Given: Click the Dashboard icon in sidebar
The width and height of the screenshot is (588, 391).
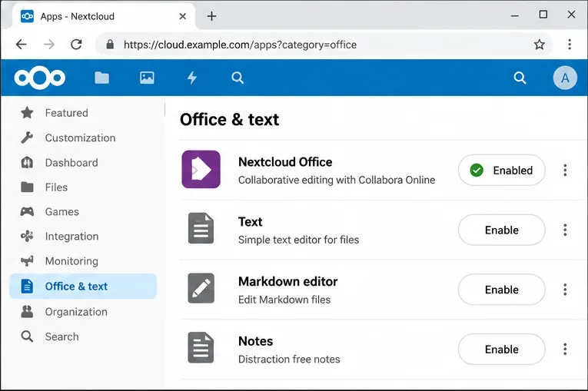Looking at the screenshot, I should (27, 163).
